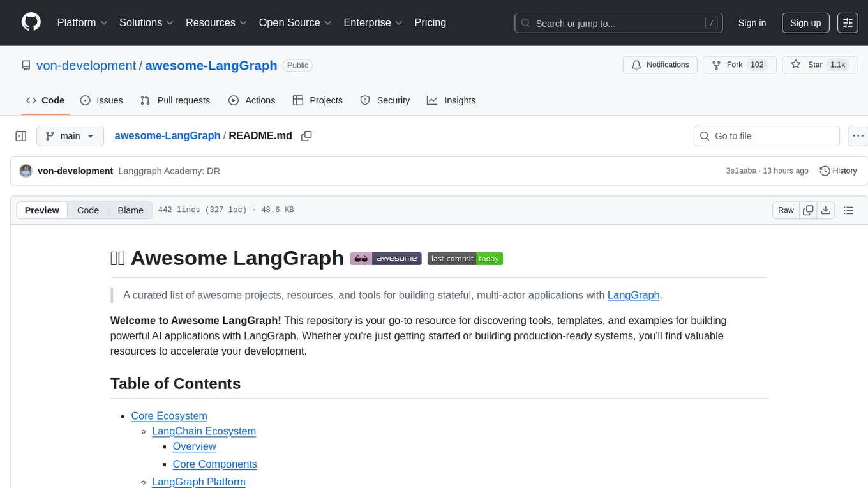Click the last commit today badge

point(465,259)
